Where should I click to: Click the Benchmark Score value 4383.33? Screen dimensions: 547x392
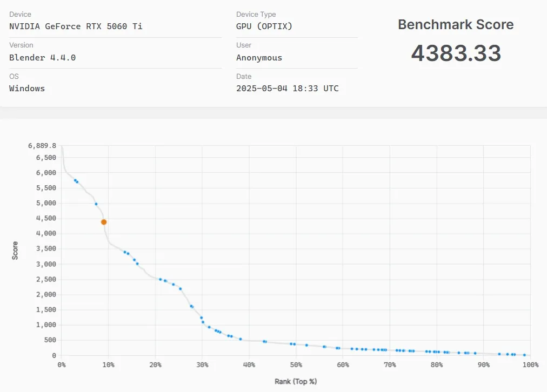(456, 52)
